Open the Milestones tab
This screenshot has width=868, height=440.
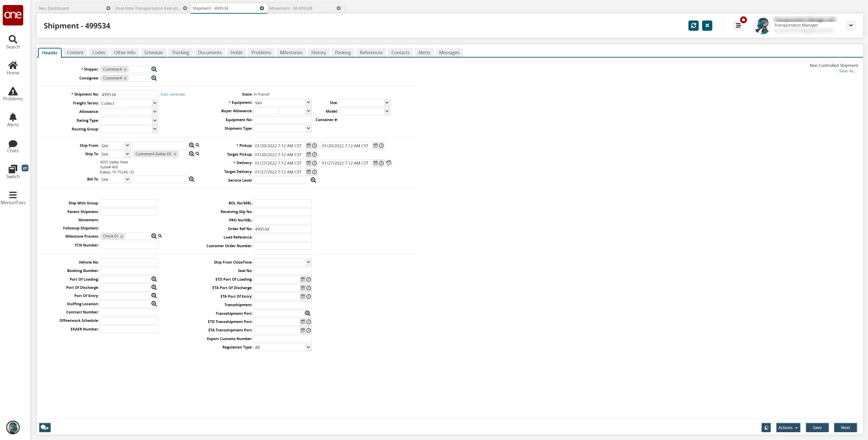click(x=291, y=53)
